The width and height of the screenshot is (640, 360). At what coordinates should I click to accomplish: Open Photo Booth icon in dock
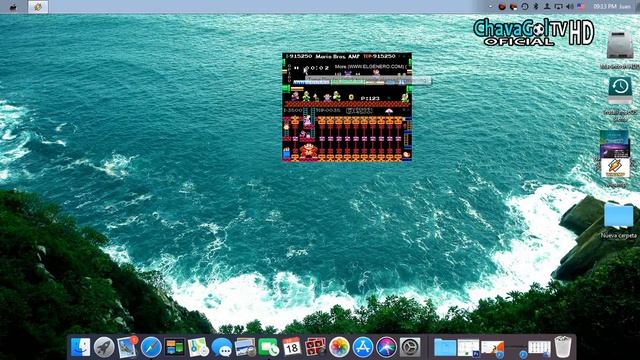pyautogui.click(x=315, y=347)
